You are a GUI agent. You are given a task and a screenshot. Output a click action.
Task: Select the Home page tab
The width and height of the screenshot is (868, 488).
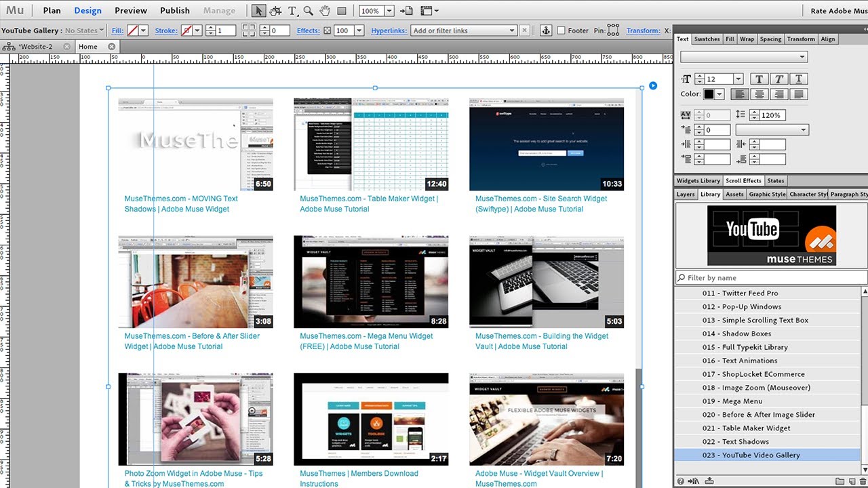(88, 47)
